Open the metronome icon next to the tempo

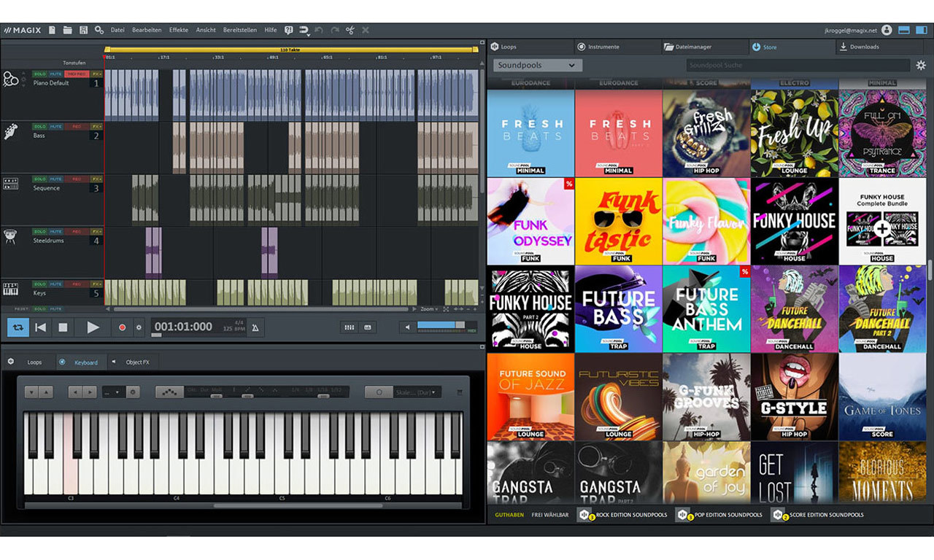[x=255, y=327]
